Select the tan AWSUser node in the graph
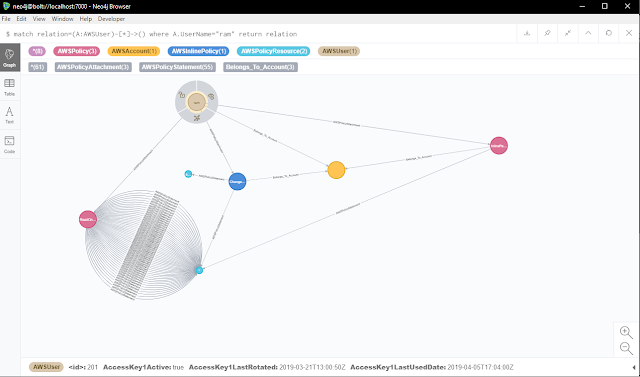The width and height of the screenshot is (640, 377). point(197,102)
